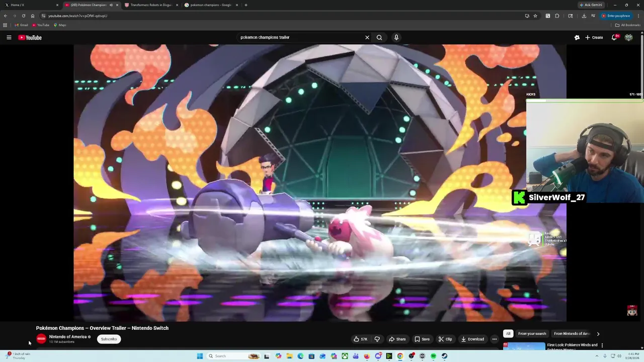
Task: Open the browser home page icon
Action: point(33,16)
